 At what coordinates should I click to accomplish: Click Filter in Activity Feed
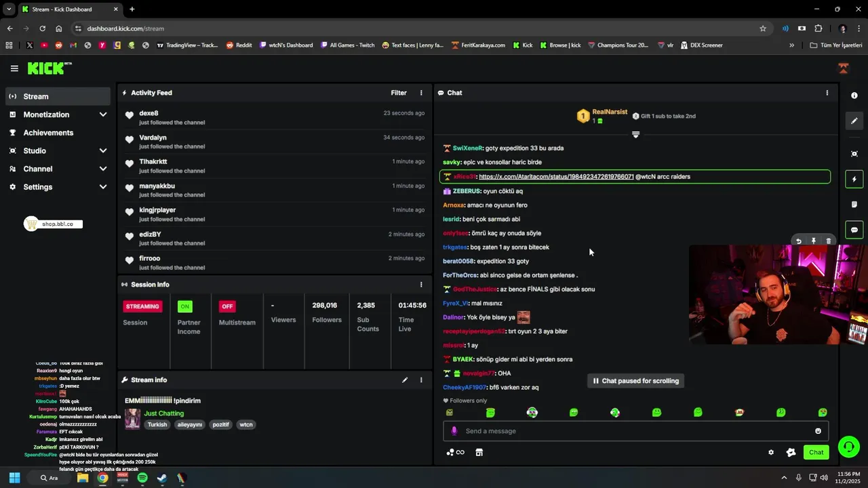(x=399, y=93)
